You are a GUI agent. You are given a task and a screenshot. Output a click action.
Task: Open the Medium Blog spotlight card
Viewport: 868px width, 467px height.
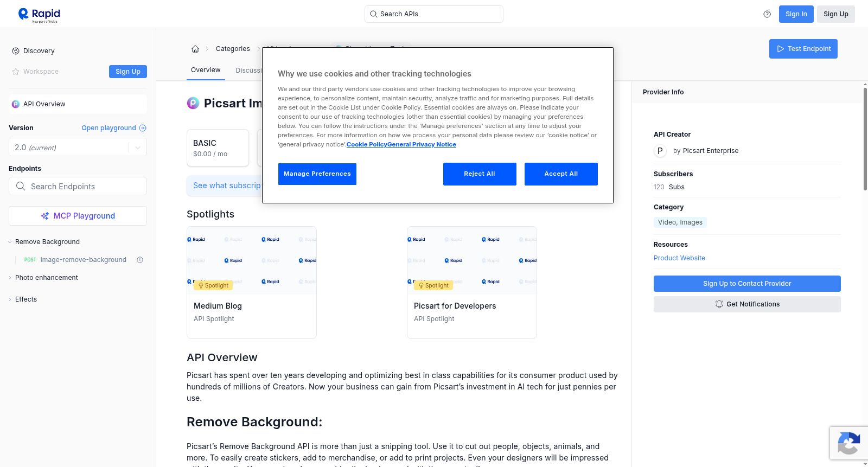pyautogui.click(x=252, y=283)
